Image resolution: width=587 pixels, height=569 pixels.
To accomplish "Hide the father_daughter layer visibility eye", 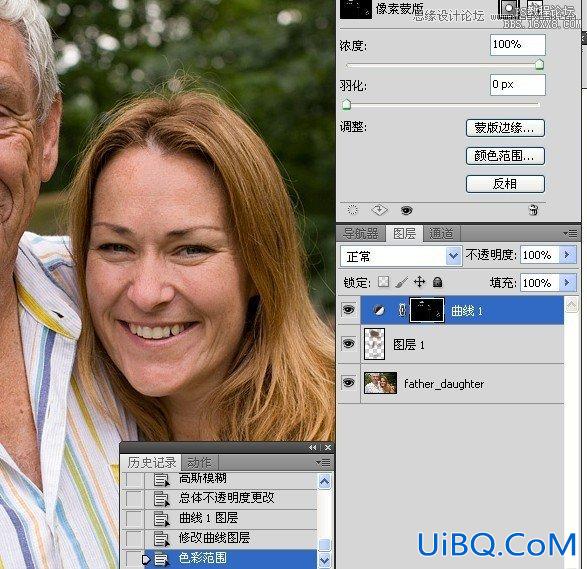I will coord(349,383).
